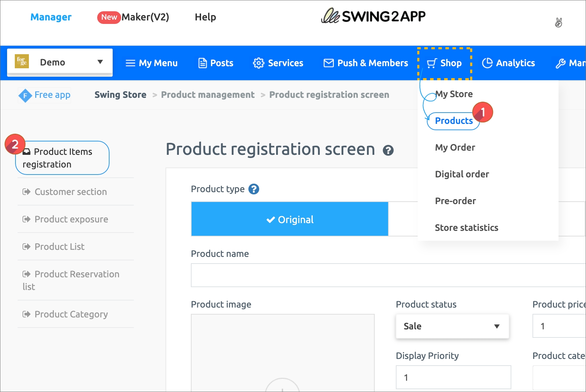Image resolution: width=586 pixels, height=392 pixels.
Task: Click the arrow icon beside Product Reservation
Action: pos(26,274)
